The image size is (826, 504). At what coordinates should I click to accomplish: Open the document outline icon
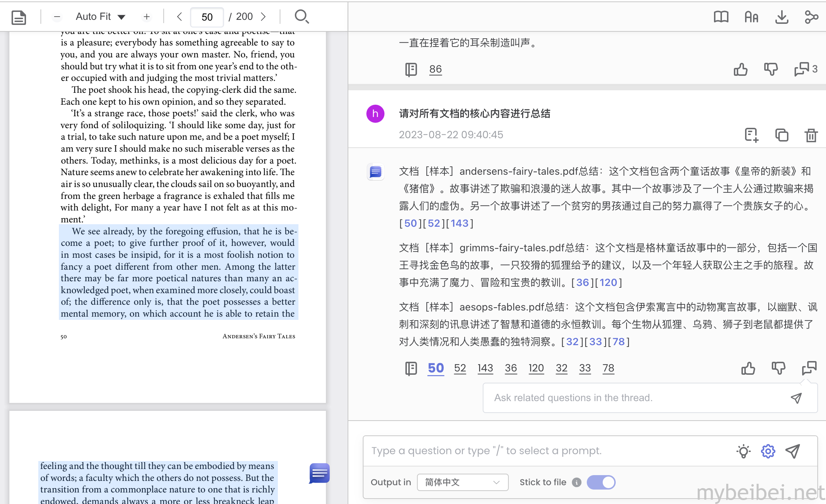(x=19, y=17)
